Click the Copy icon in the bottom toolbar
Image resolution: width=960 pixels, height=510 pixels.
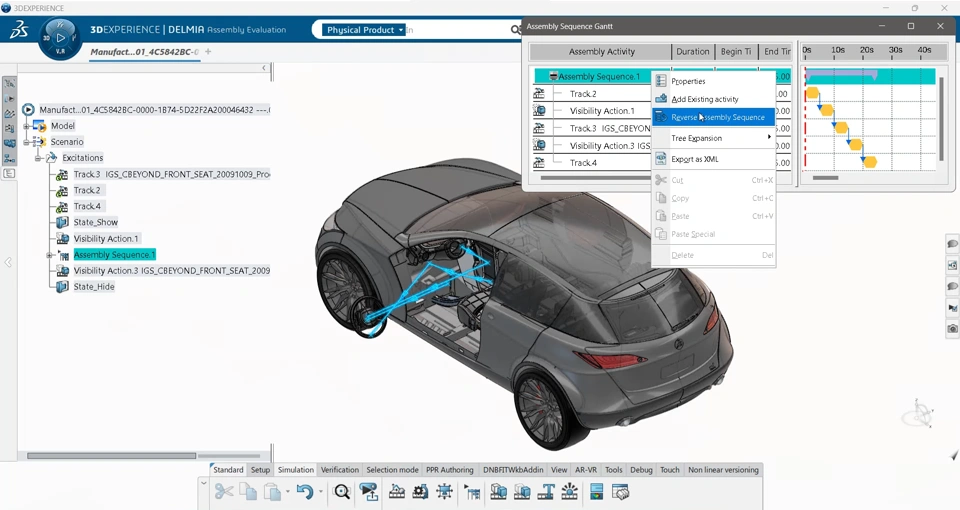[x=248, y=491]
